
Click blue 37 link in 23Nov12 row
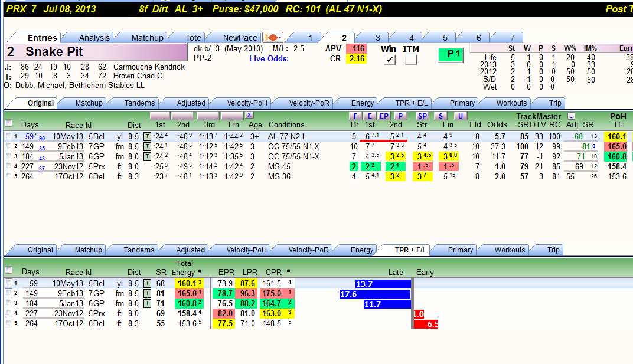click(x=41, y=169)
